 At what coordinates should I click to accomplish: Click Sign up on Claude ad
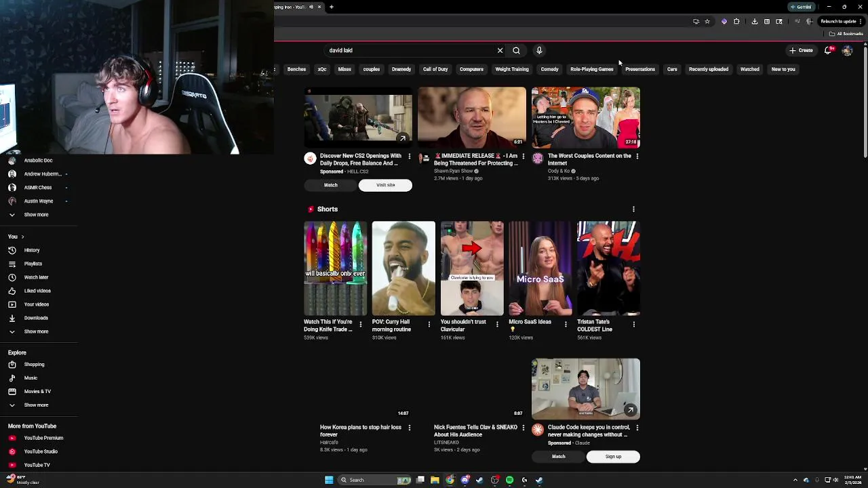(613, 457)
